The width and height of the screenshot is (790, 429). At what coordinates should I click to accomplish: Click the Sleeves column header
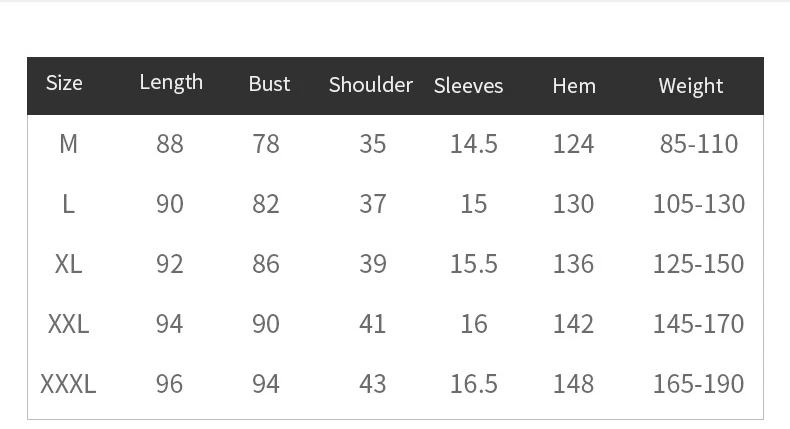coord(468,86)
